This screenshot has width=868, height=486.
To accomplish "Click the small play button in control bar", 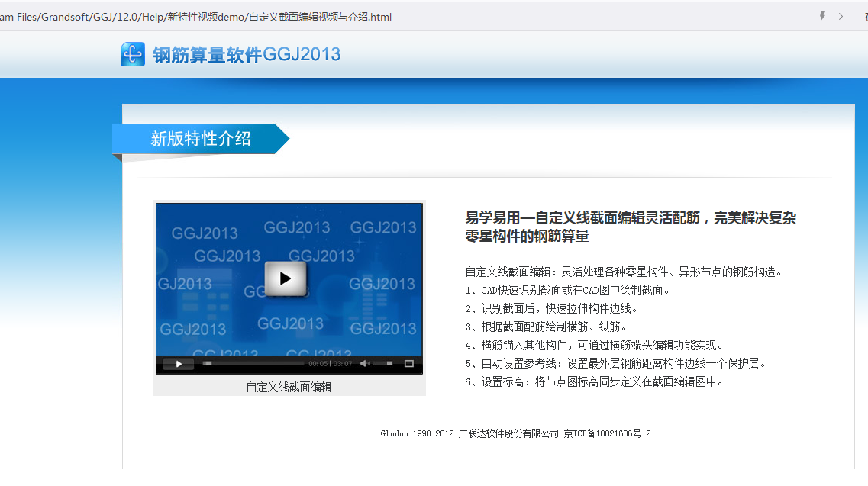I will [178, 364].
